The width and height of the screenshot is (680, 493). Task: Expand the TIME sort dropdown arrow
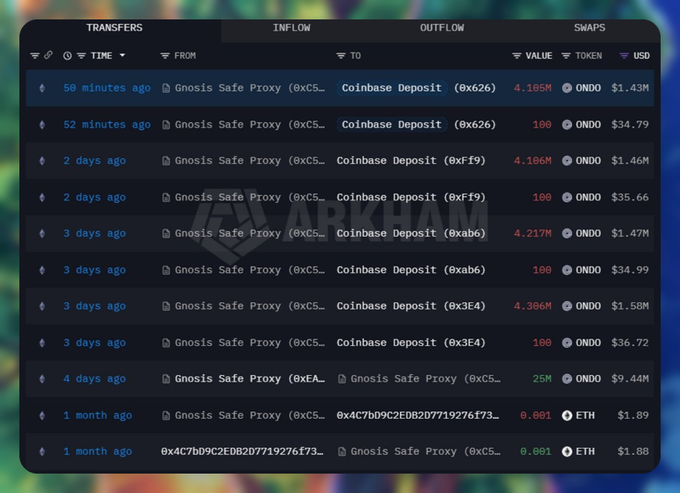pyautogui.click(x=122, y=55)
